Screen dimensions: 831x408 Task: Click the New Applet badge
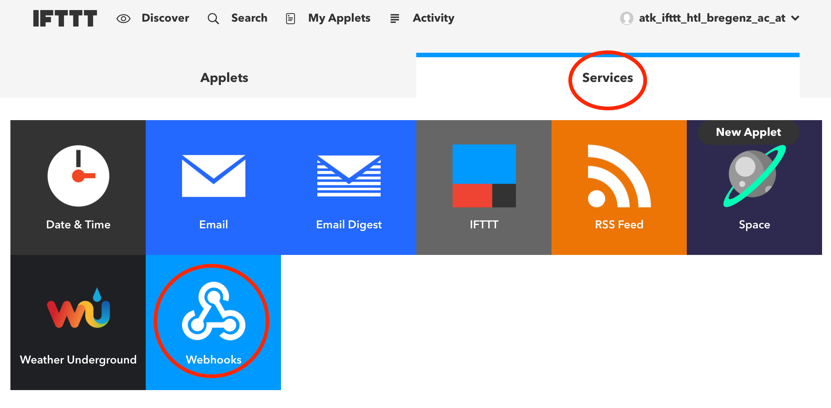pyautogui.click(x=748, y=132)
